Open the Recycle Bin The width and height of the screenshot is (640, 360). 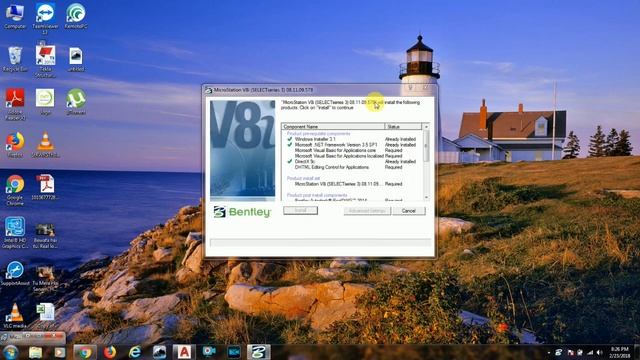click(x=15, y=59)
